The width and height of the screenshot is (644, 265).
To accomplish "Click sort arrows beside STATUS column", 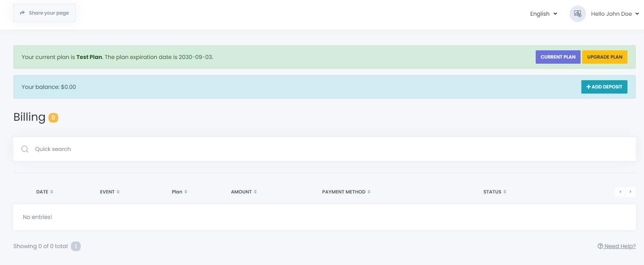I will pyautogui.click(x=505, y=192).
